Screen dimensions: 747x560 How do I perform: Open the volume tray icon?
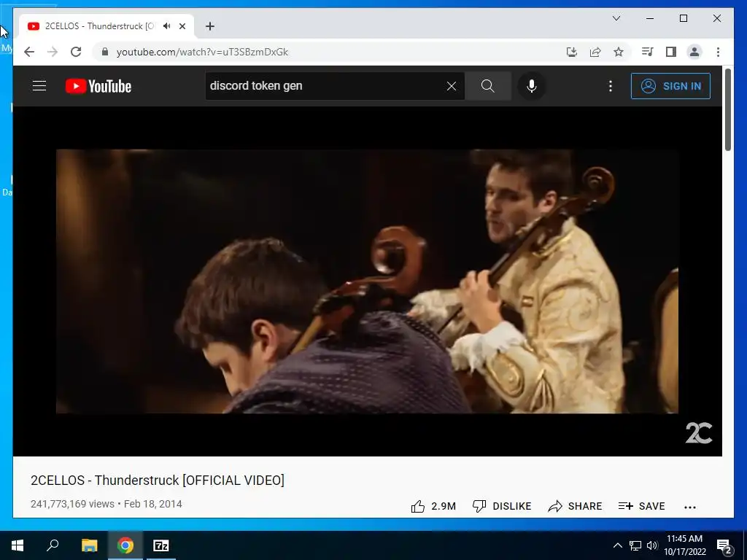pos(652,545)
